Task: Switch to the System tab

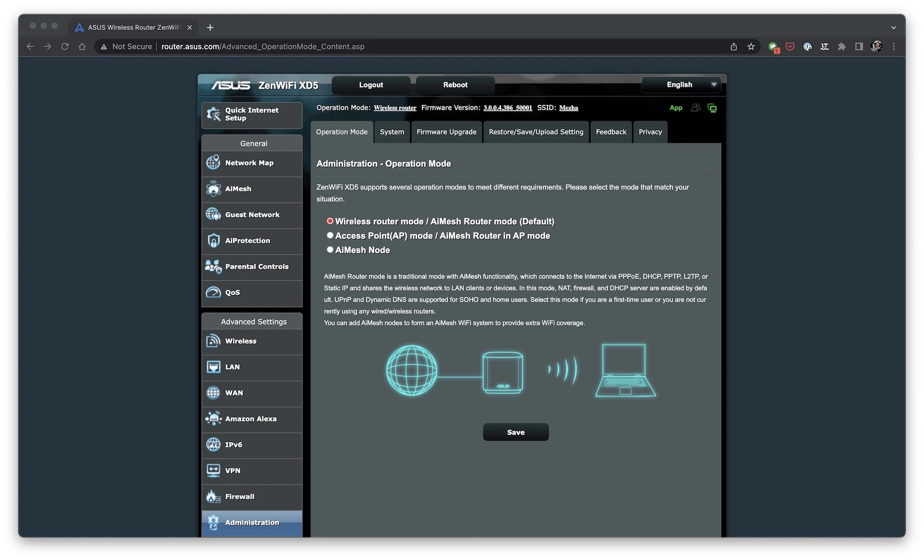Action: pyautogui.click(x=392, y=132)
